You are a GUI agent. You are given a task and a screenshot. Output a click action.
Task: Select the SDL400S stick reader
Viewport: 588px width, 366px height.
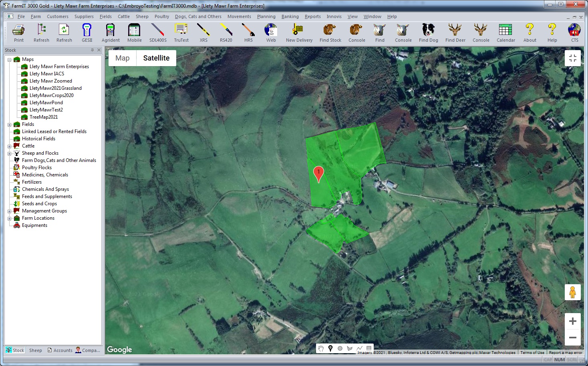[158, 32]
